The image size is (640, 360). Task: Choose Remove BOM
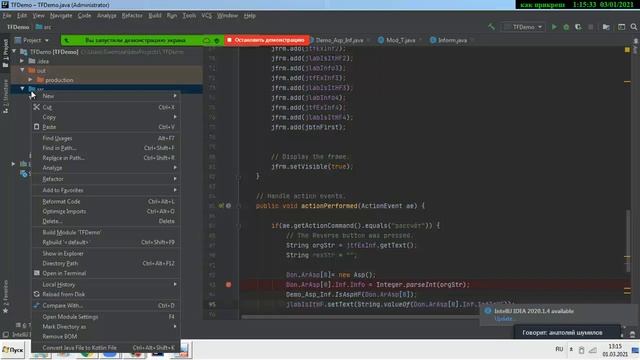pyautogui.click(x=106, y=336)
